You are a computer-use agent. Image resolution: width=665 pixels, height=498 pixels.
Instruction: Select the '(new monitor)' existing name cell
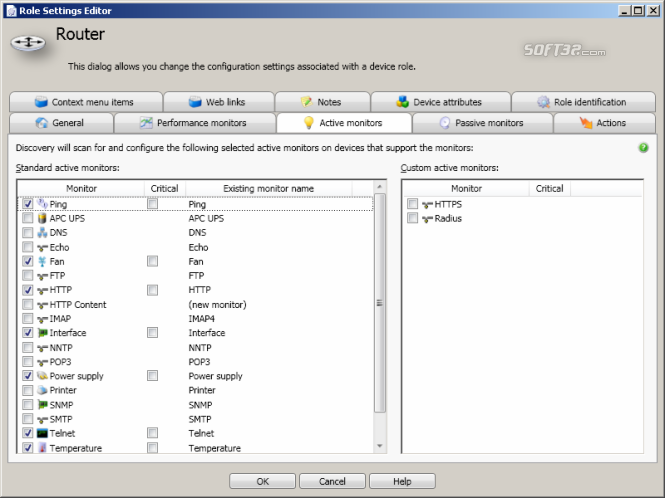pos(218,305)
